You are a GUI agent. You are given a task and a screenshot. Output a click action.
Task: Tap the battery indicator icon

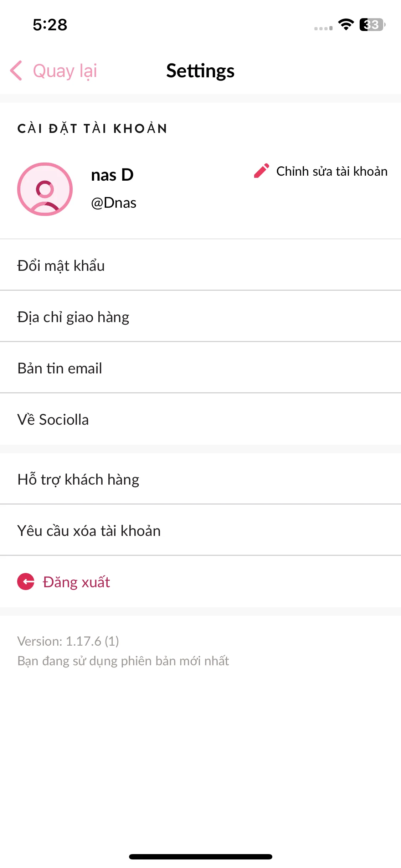(x=372, y=25)
